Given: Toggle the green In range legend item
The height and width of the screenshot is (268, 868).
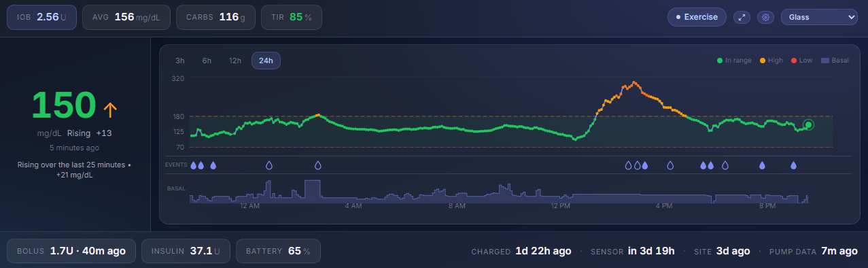Looking at the screenshot, I should pos(734,61).
